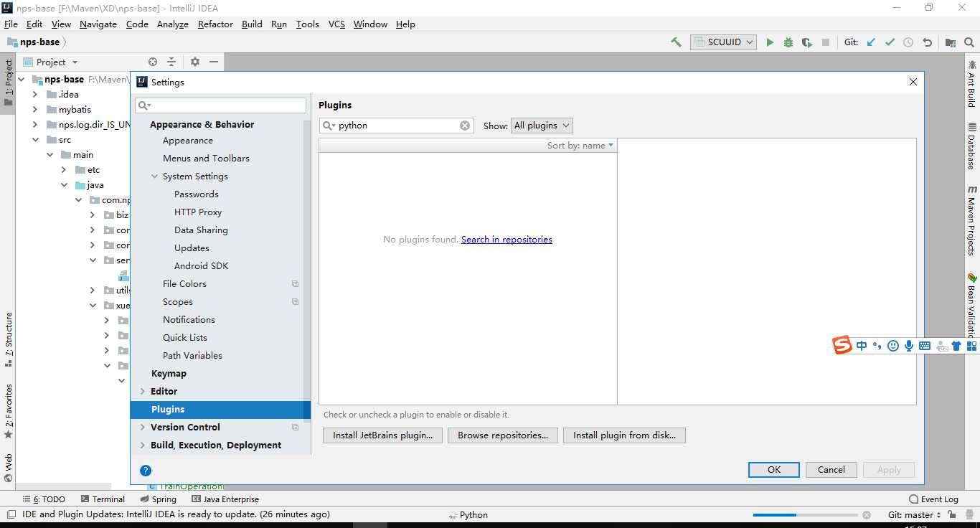Image resolution: width=980 pixels, height=528 pixels.
Task: Toggle Sogou Chinese/English mode character
Action: click(862, 346)
